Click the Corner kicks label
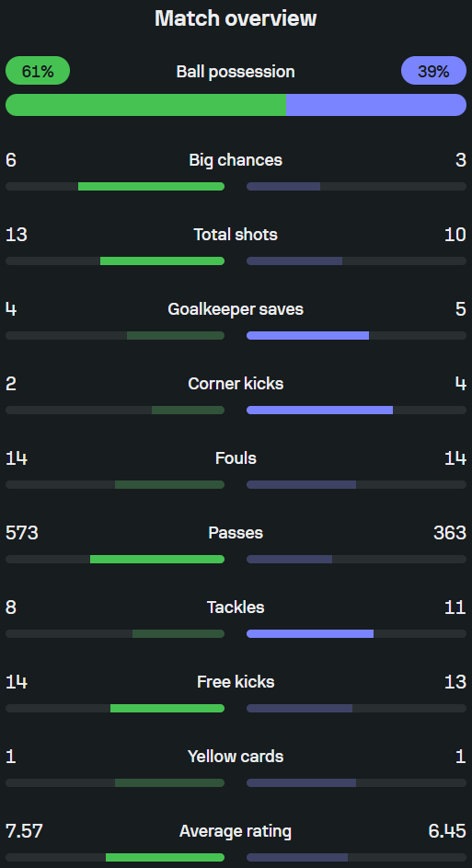Image resolution: width=472 pixels, height=868 pixels. (236, 384)
